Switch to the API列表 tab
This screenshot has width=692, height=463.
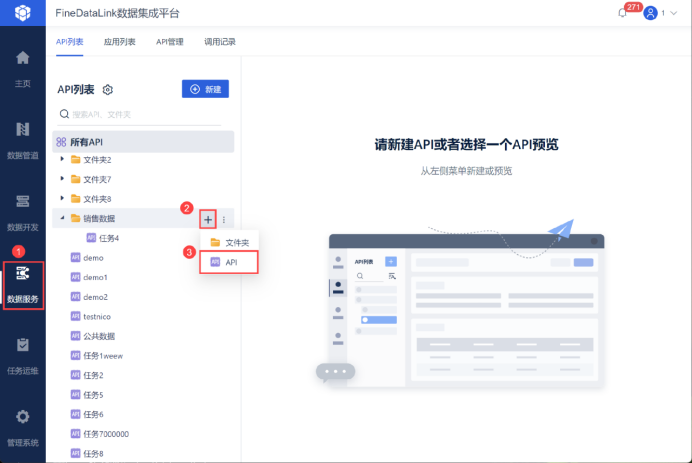click(70, 42)
